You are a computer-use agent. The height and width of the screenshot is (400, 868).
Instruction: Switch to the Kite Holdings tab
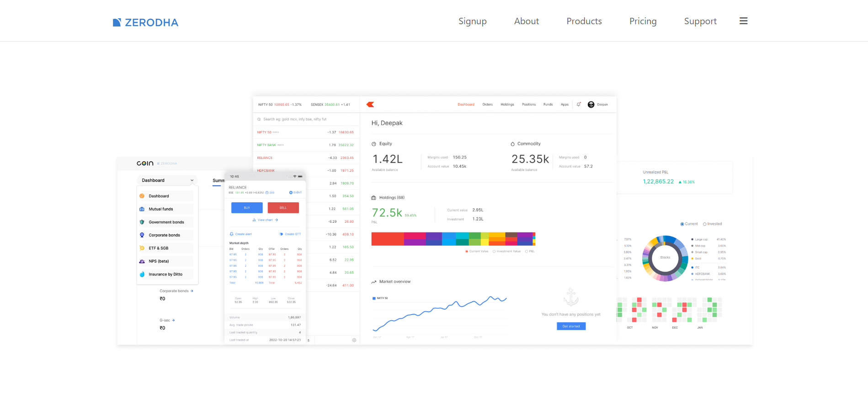coord(507,105)
